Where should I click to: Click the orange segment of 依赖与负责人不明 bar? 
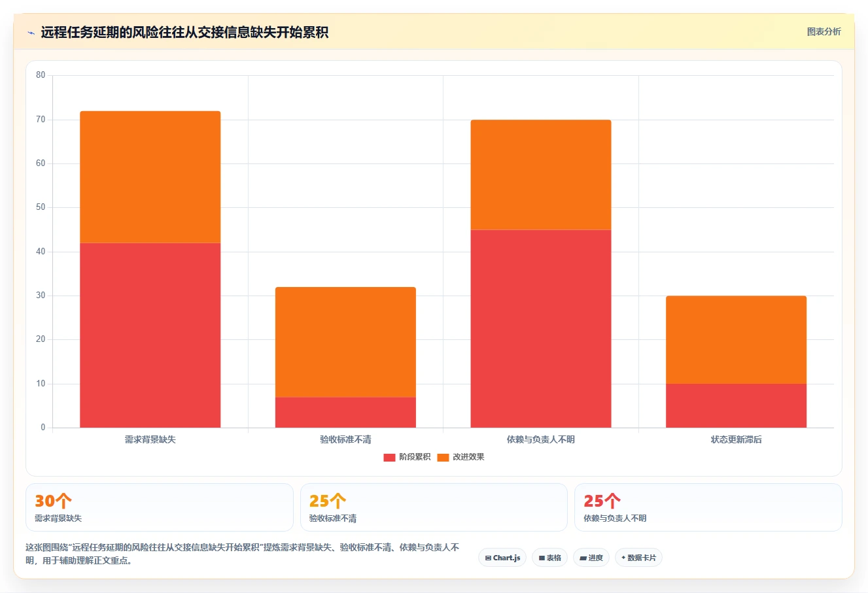pyautogui.click(x=541, y=175)
